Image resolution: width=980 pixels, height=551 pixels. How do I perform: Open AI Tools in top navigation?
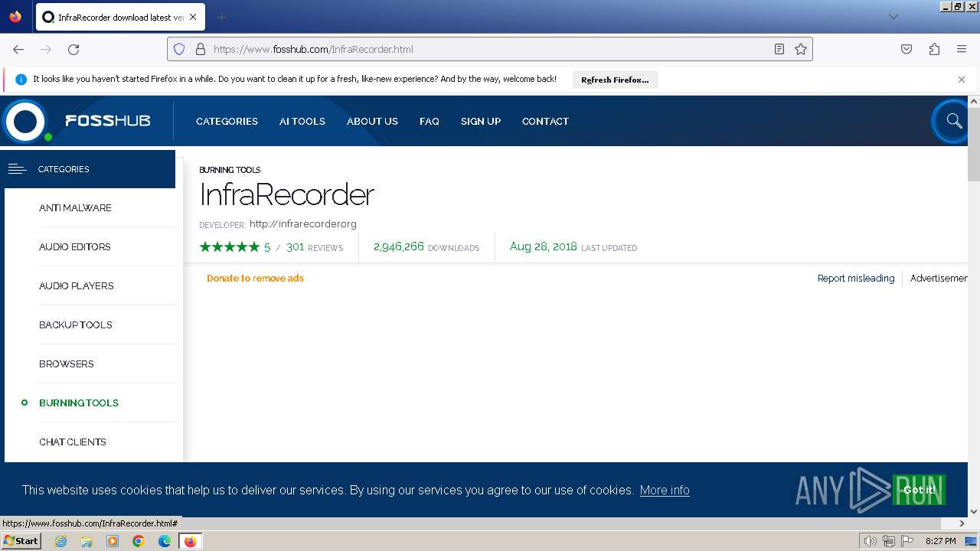(302, 121)
